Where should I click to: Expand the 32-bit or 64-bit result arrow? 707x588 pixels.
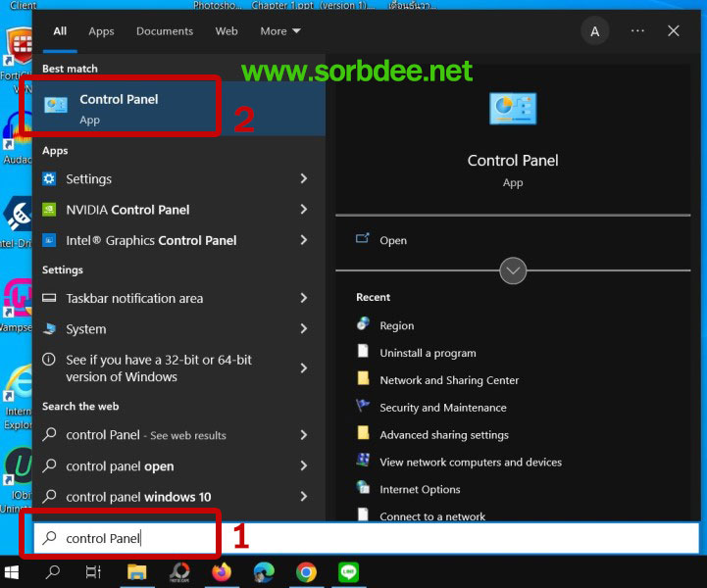point(303,368)
